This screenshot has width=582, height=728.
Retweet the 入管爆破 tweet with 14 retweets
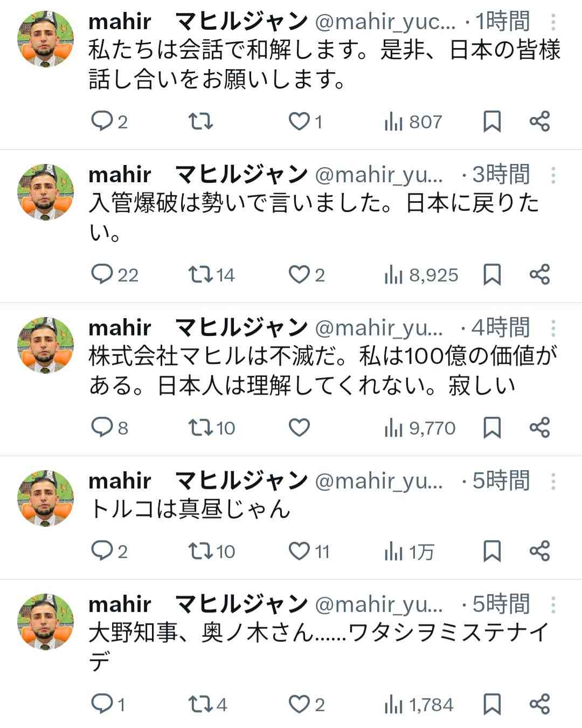point(211,275)
